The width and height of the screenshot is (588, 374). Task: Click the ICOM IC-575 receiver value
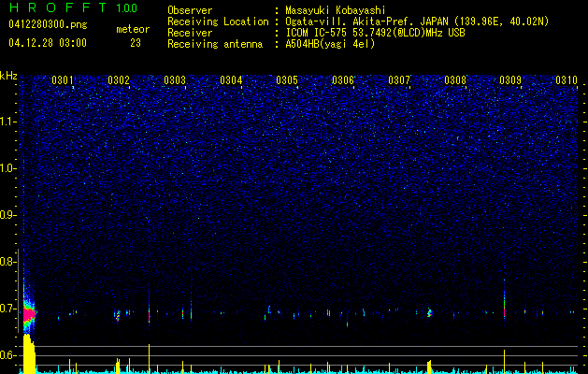pyautogui.click(x=375, y=33)
